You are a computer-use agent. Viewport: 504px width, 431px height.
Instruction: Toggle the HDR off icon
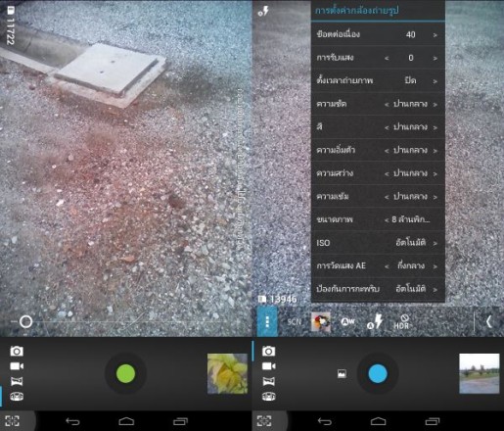pos(401,322)
